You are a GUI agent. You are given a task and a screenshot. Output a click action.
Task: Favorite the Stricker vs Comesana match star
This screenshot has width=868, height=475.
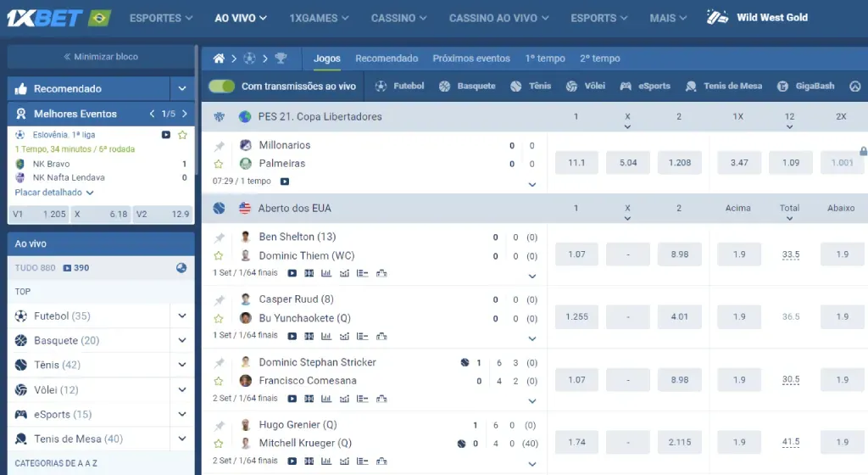218,381
